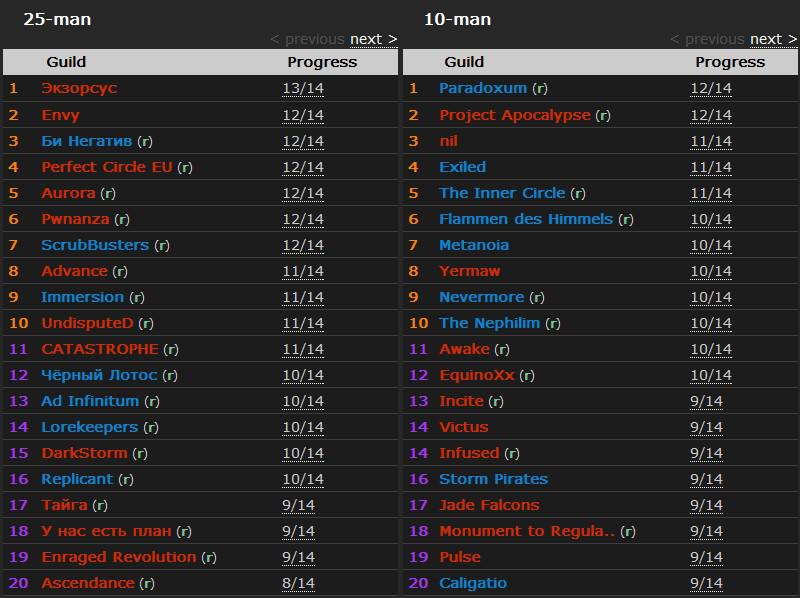
Task: Select the Storm Pirates guild
Action: click(x=493, y=479)
